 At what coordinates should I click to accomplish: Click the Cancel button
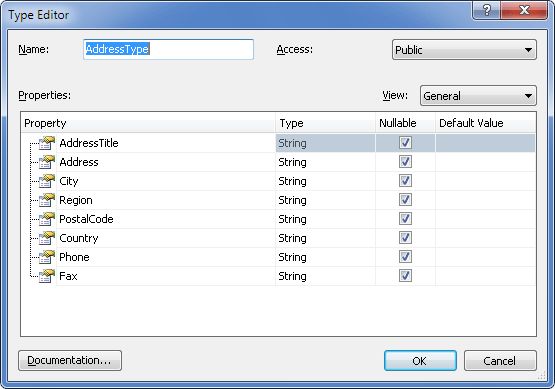(x=500, y=361)
